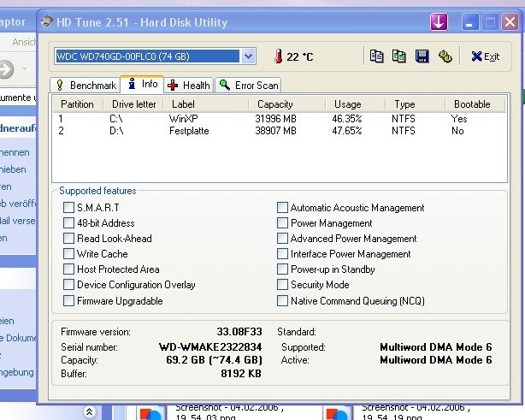Open the 19_54_19 screenshot thumbnail in Explorer
Viewport: 525px width, 420px height.
coord(338,413)
